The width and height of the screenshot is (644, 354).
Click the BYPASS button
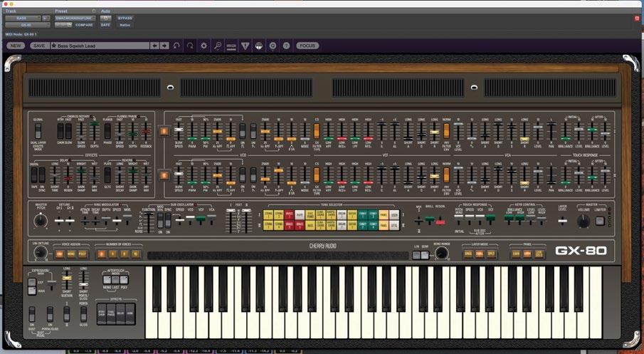(125, 18)
